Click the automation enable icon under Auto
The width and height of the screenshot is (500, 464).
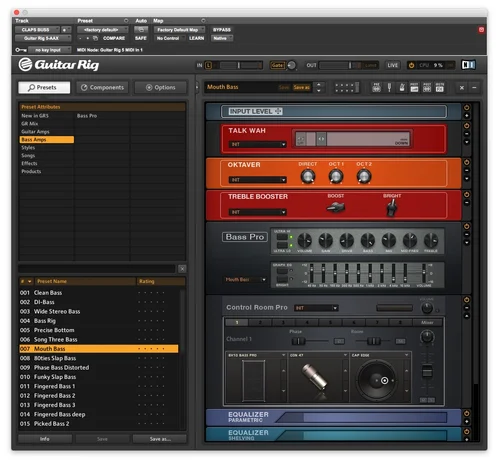pos(141,30)
